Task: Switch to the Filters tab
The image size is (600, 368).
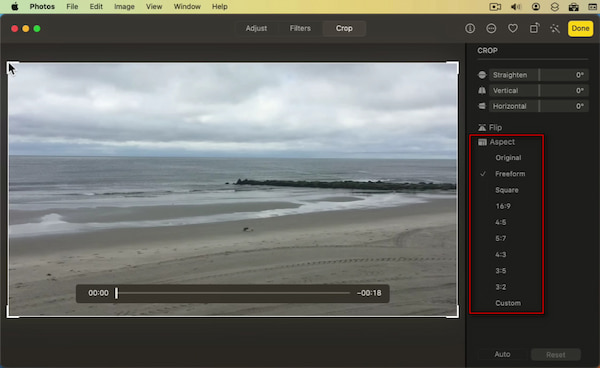Action: 300,28
